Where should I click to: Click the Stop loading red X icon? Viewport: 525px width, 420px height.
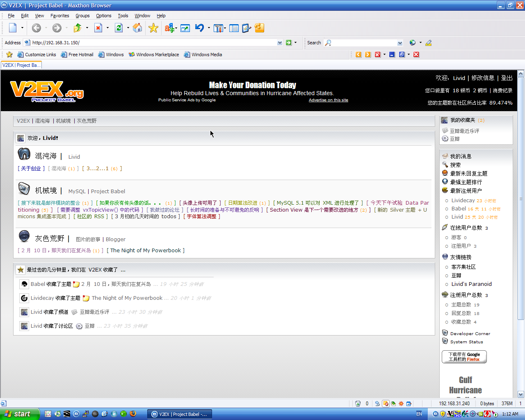click(98, 28)
